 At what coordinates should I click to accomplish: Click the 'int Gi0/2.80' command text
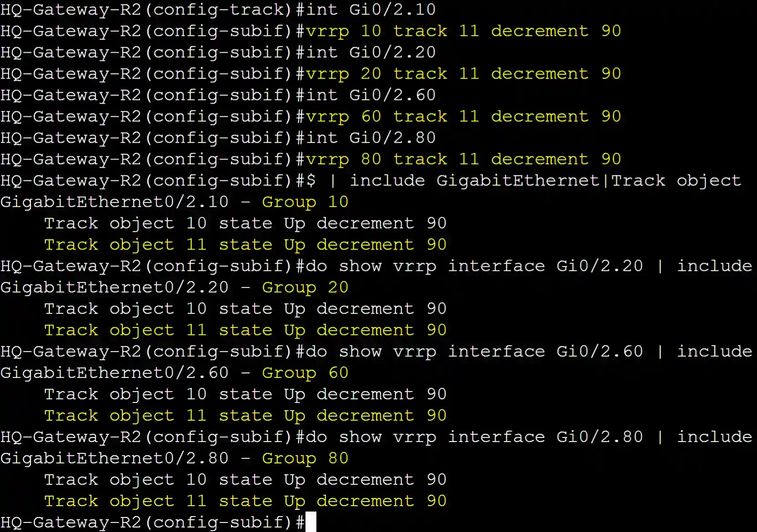371,138
